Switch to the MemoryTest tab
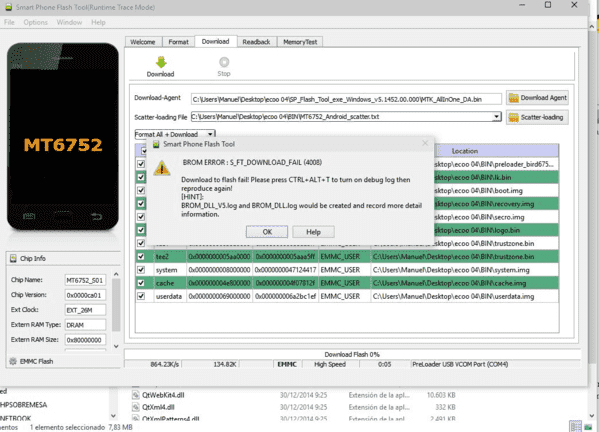This screenshot has height=432, width=599. [300, 42]
